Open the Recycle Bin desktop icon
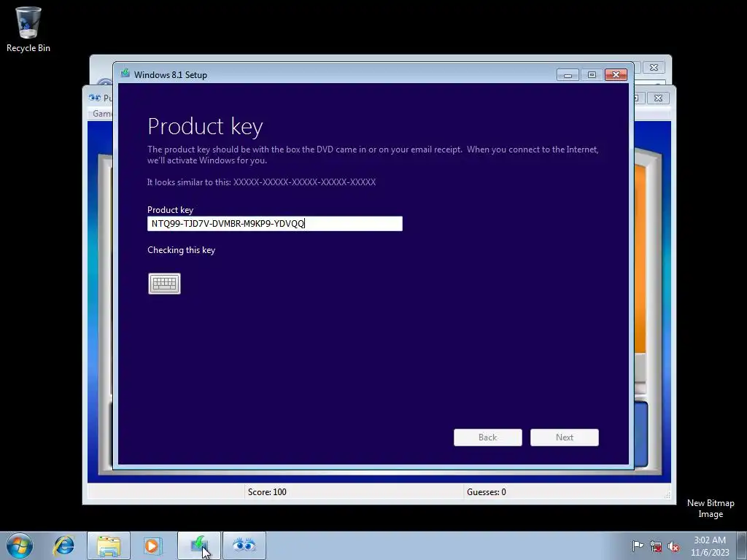This screenshot has width=747, height=560. (28, 29)
